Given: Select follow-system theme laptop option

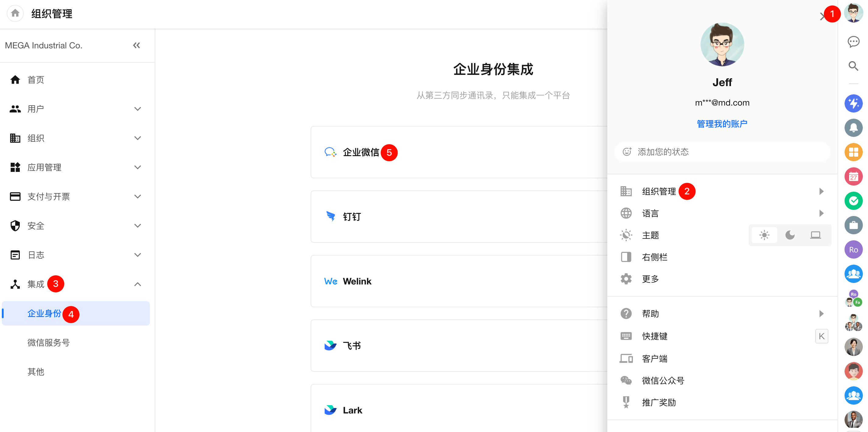Looking at the screenshot, I should 815,235.
